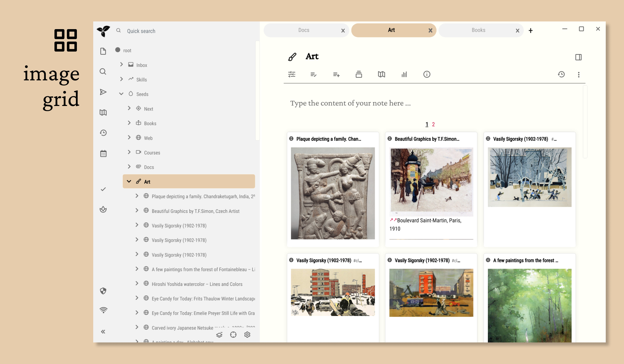Viewport: 624px width, 364px height.
Task: Expand the Inbox tree node
Action: pos(121,65)
